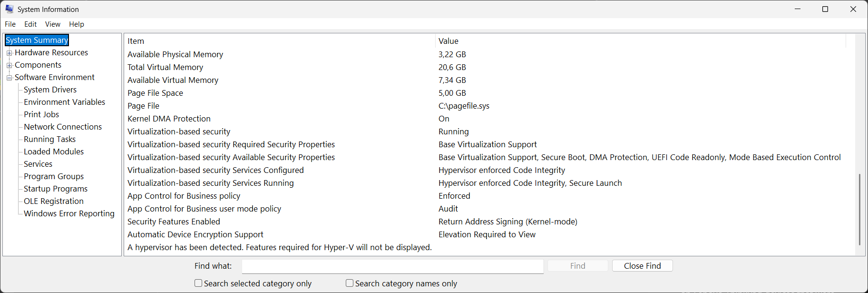Close the System Information window
Screen dimensions: 868x293
tap(853, 9)
